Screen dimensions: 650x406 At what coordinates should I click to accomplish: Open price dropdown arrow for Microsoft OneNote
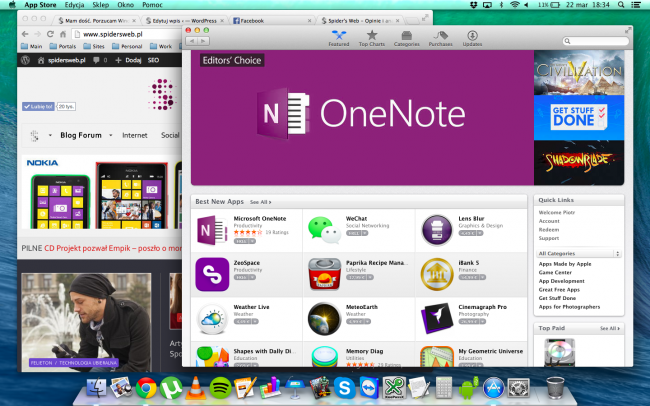252,241
